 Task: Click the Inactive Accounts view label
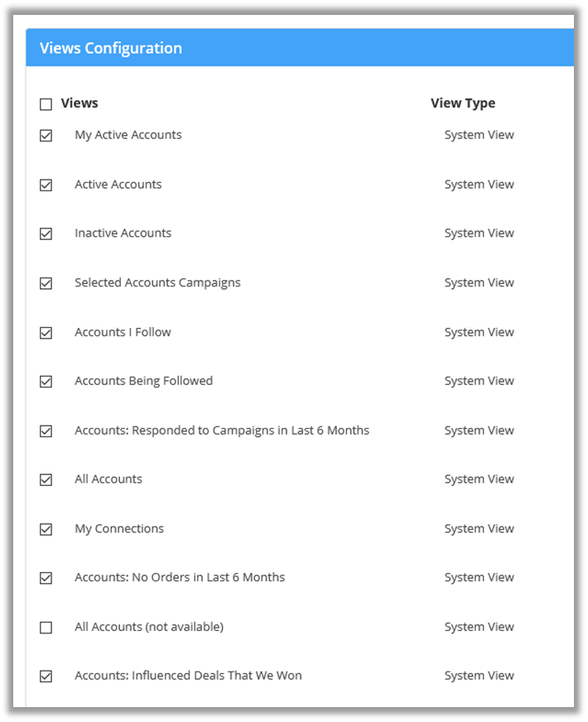click(123, 233)
